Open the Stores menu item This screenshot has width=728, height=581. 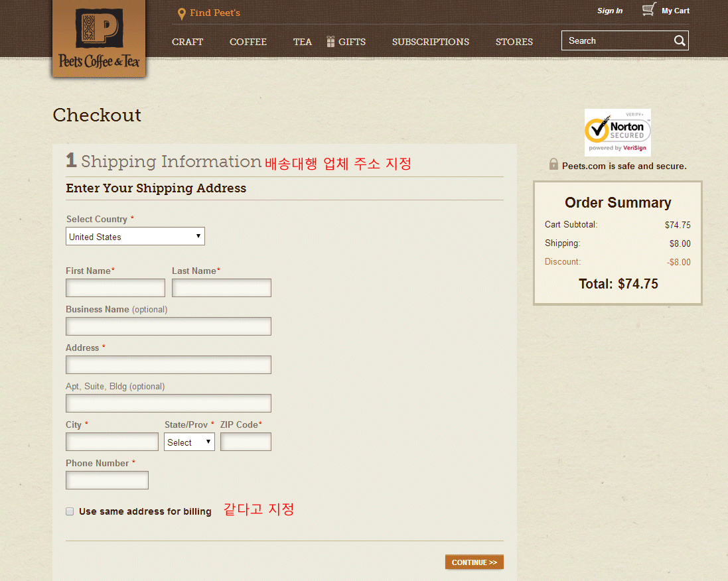[514, 42]
